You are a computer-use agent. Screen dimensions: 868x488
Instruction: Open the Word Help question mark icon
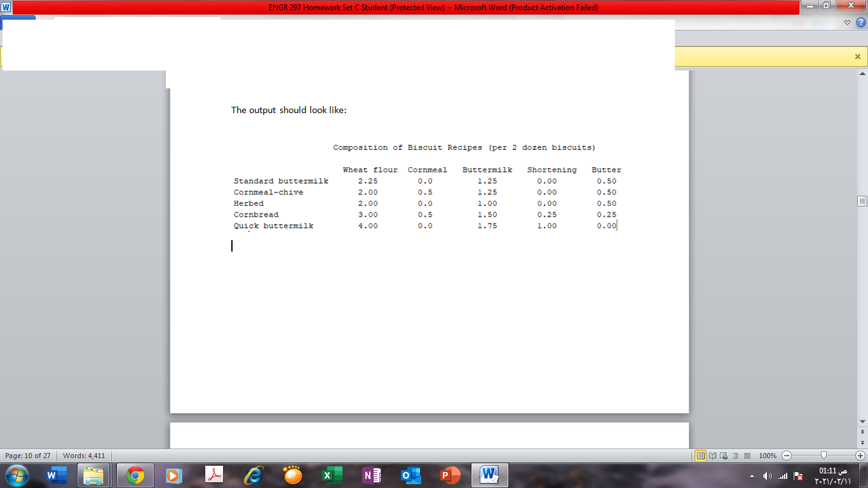[x=861, y=22]
